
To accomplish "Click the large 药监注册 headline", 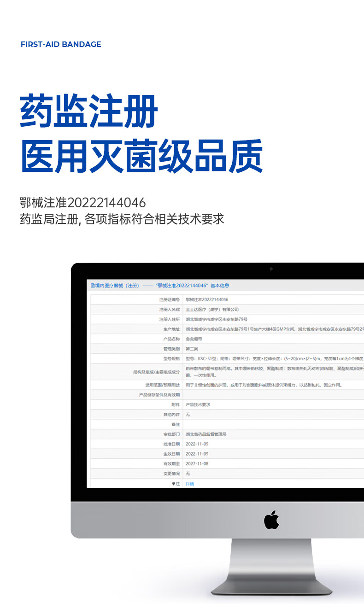I will click(x=89, y=111).
